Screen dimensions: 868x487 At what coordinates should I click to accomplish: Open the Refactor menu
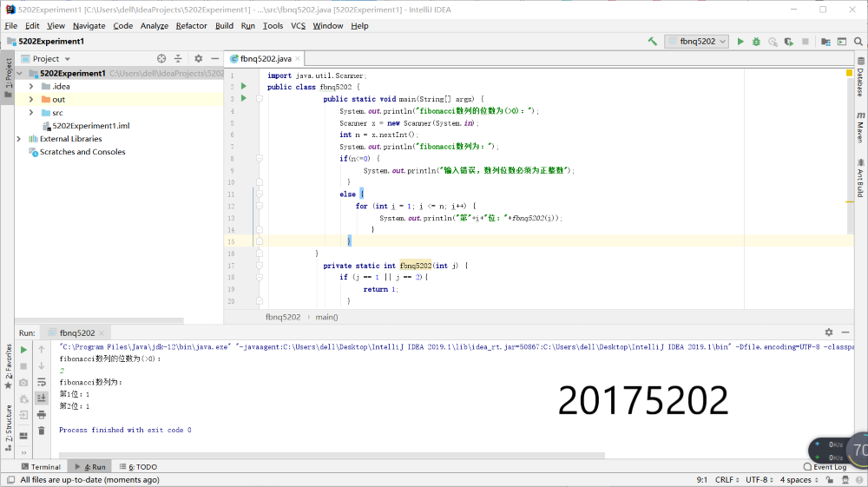tap(192, 25)
